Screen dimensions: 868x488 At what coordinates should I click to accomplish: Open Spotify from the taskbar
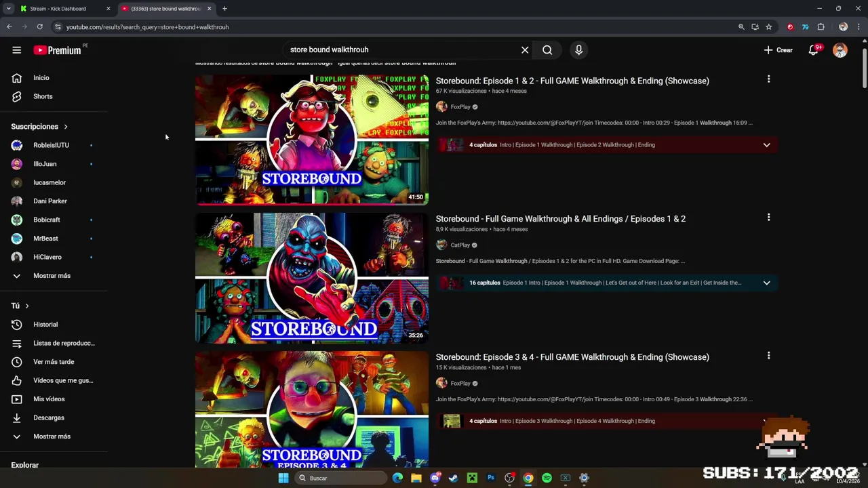tap(547, 479)
